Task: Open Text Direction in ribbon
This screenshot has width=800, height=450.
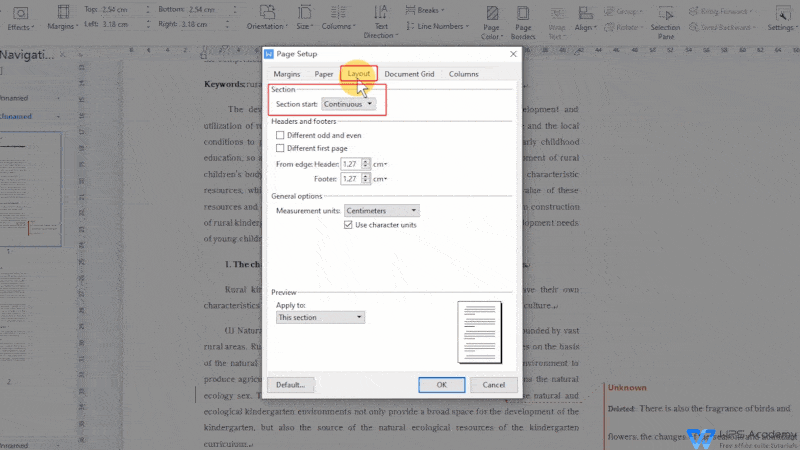Action: pos(380,21)
